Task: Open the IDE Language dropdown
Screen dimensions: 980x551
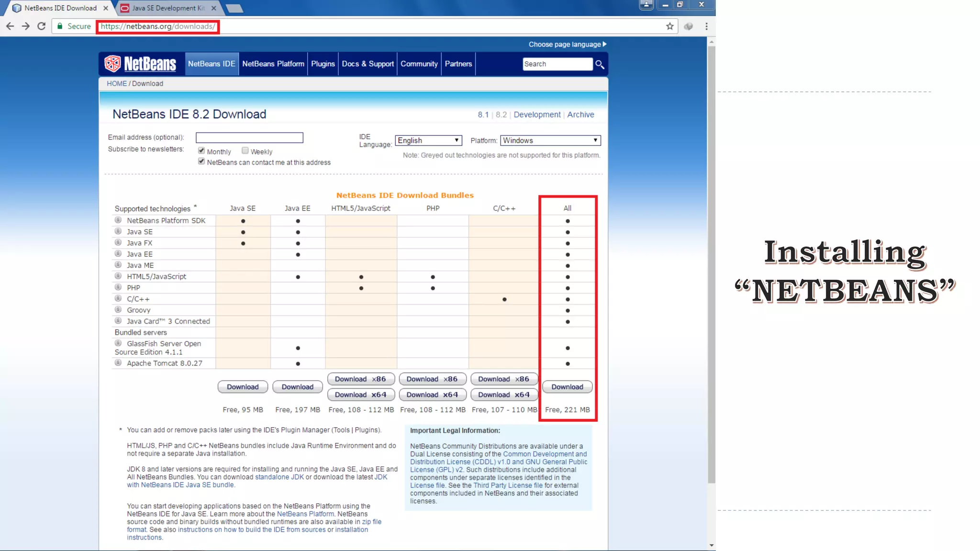Action: pos(428,140)
